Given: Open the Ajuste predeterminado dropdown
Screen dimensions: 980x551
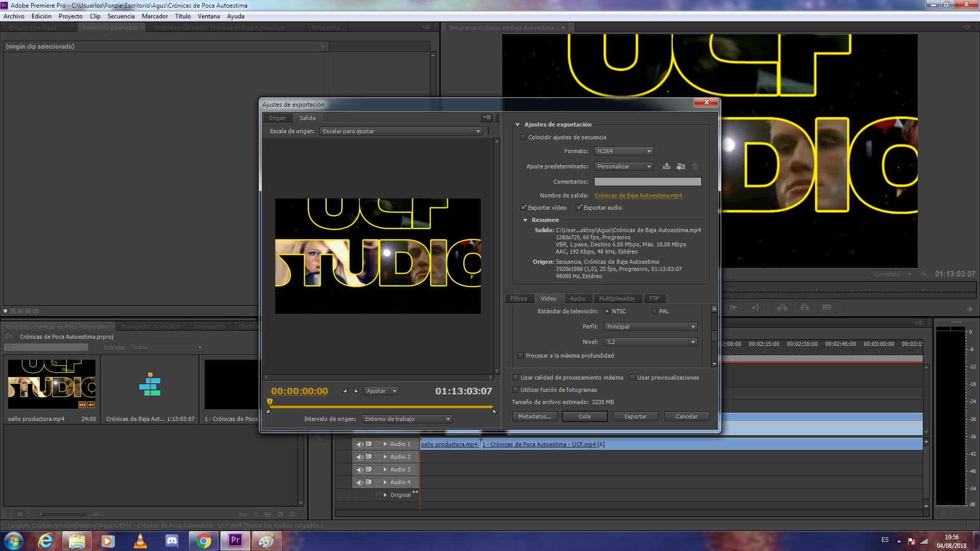Looking at the screenshot, I should 624,166.
